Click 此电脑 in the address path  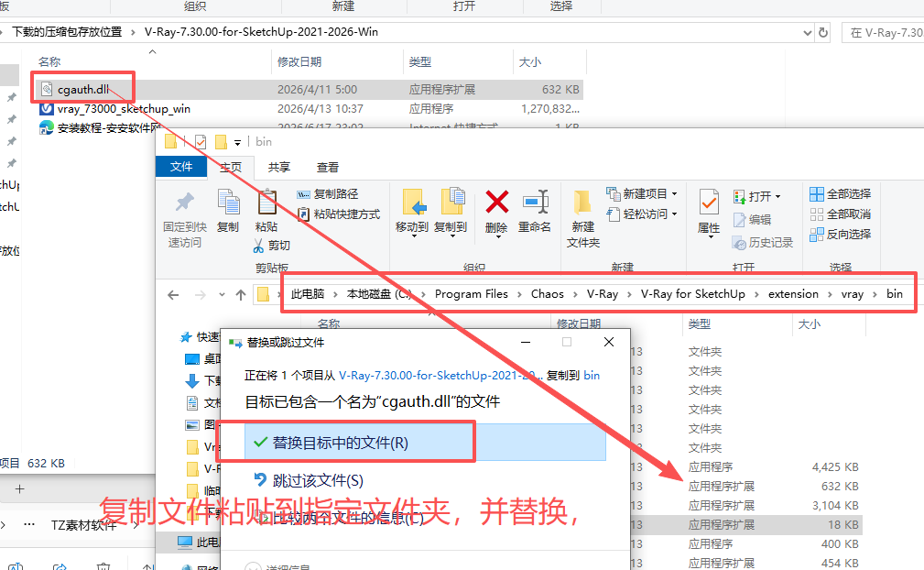[x=308, y=293]
